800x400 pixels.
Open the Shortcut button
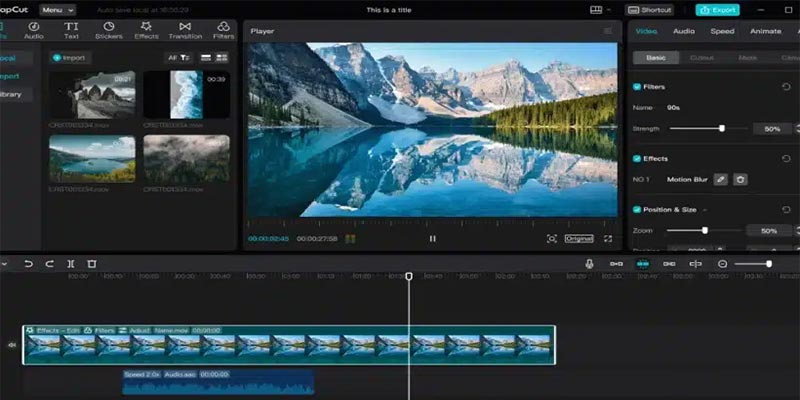point(649,10)
